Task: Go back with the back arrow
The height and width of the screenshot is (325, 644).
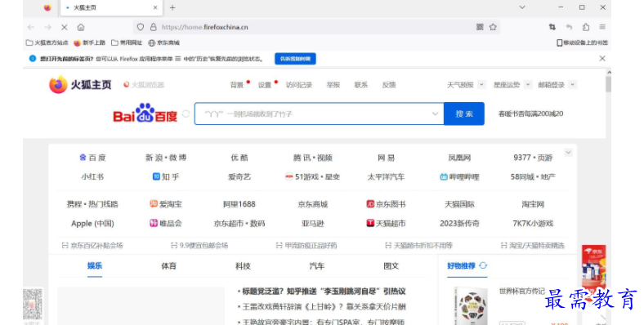Action: [x=31, y=27]
